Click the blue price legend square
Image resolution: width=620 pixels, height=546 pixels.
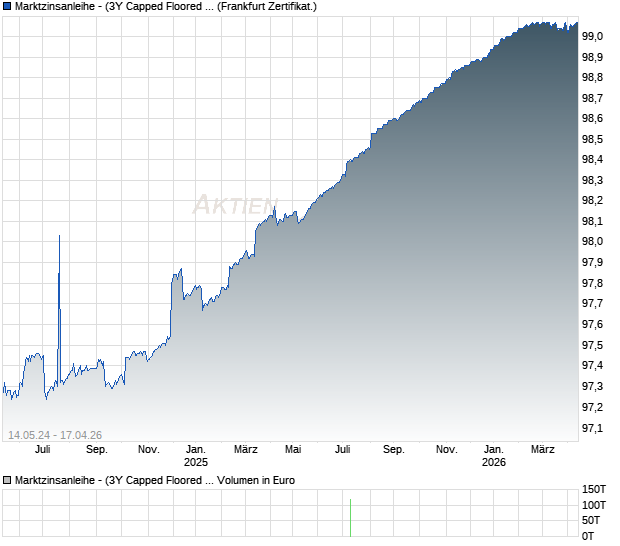[8, 6]
